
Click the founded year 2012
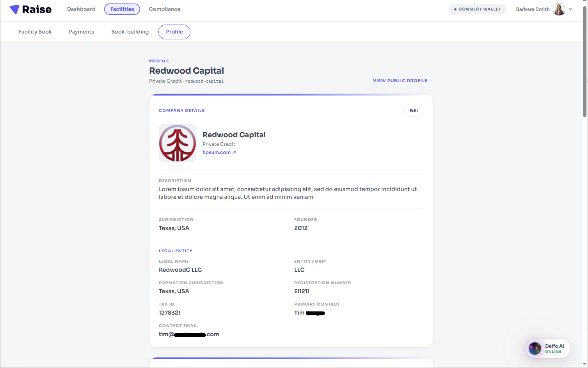pos(301,228)
